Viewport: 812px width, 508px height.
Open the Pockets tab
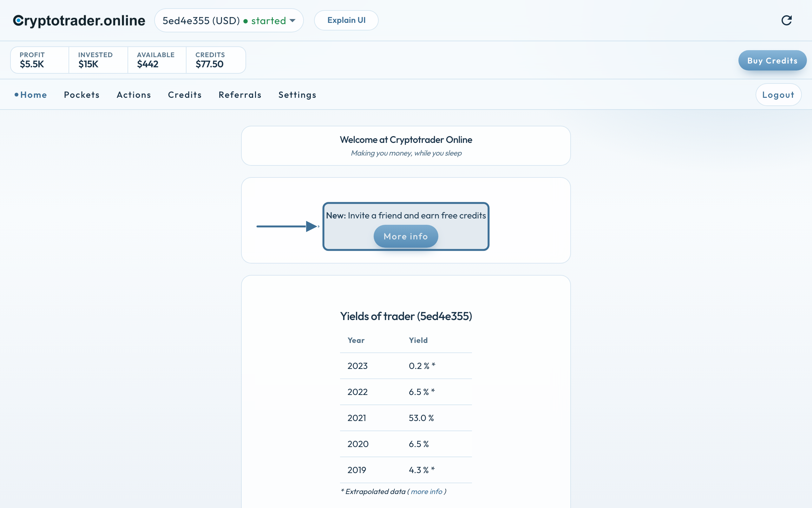coord(82,95)
